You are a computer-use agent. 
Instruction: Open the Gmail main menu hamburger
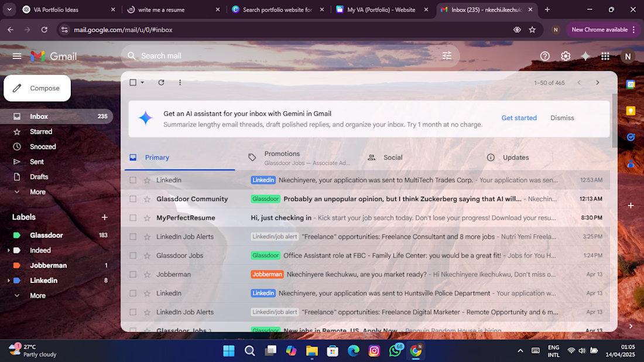coord(17,56)
